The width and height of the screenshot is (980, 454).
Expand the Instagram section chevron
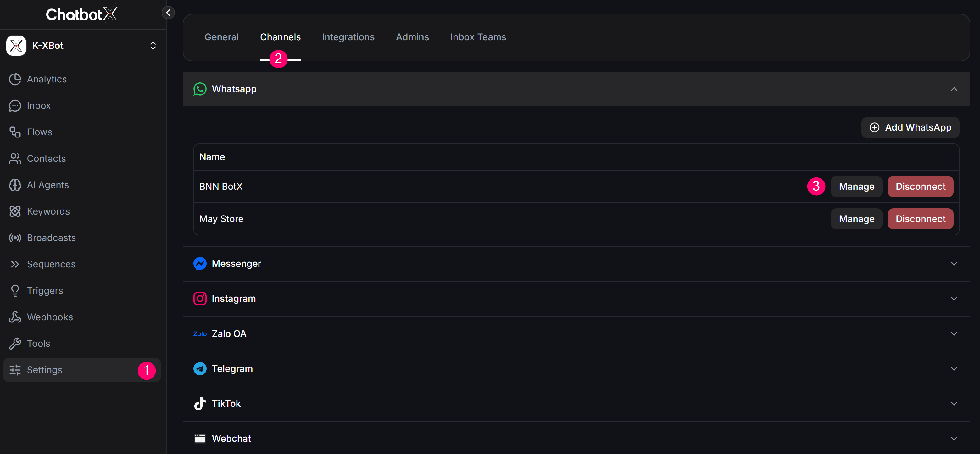point(954,299)
